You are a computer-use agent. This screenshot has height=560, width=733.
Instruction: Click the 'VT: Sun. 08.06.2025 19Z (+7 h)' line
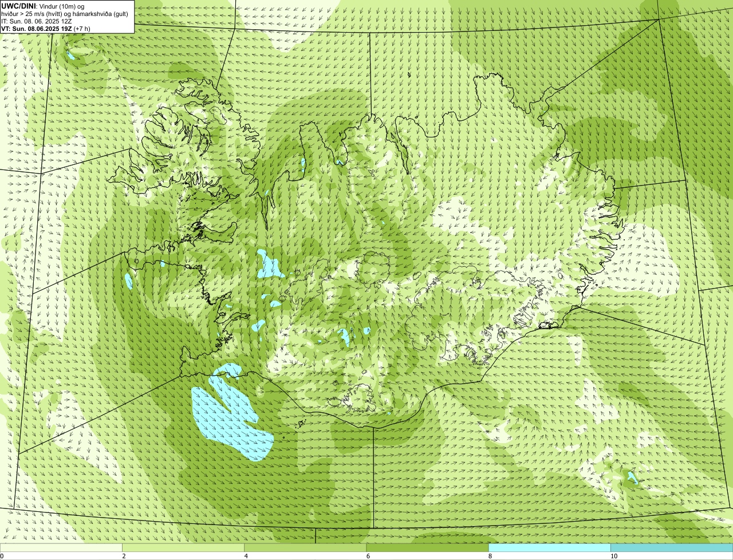pyautogui.click(x=46, y=28)
